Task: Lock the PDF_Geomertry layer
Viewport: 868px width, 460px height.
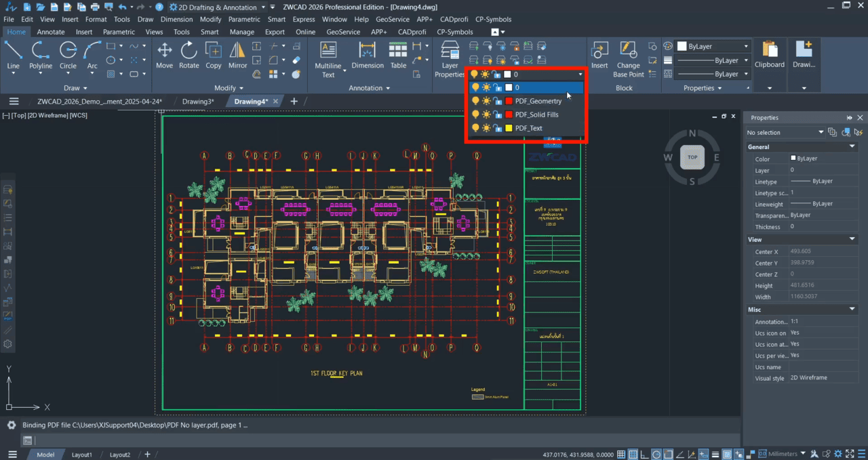Action: pos(499,101)
